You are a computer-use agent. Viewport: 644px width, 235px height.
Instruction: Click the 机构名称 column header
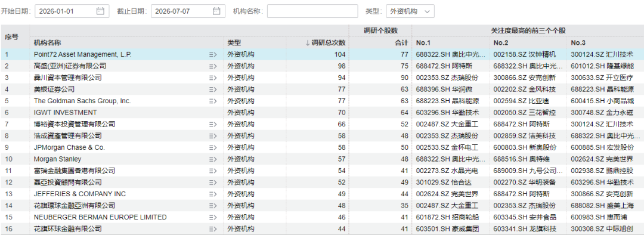[48, 43]
